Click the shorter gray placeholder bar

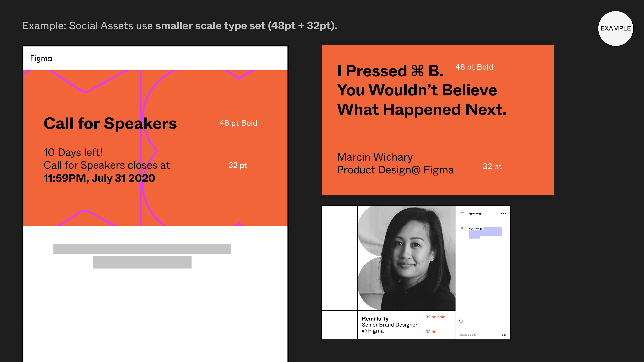(x=142, y=262)
